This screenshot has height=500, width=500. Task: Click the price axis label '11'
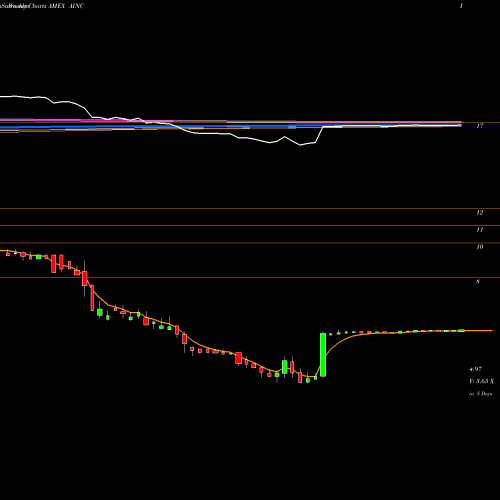point(479,230)
